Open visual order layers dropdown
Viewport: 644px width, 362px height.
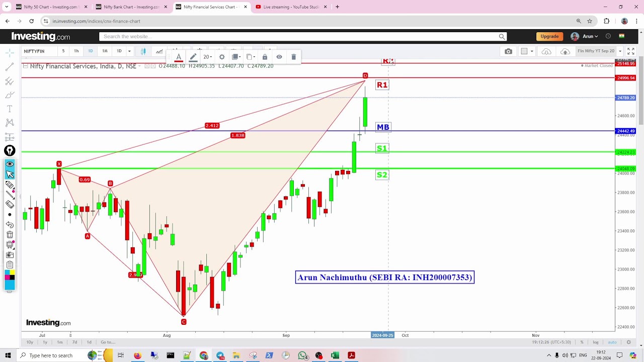point(236,57)
